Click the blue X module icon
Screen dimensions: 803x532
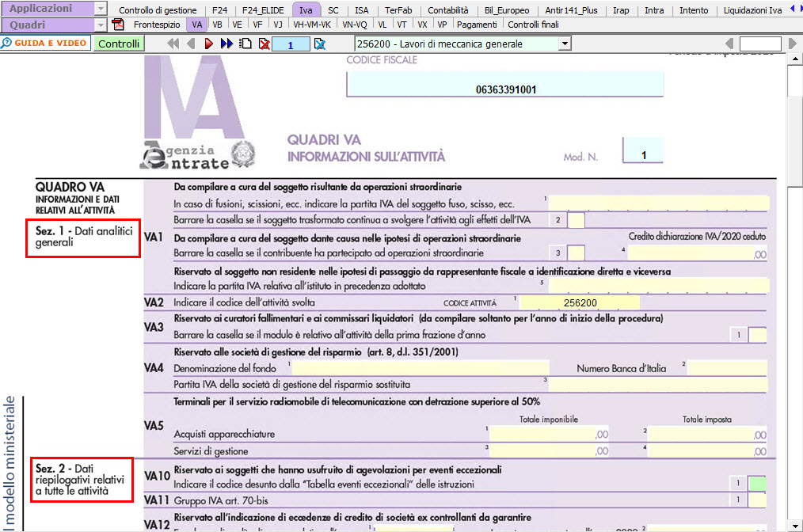tap(320, 44)
